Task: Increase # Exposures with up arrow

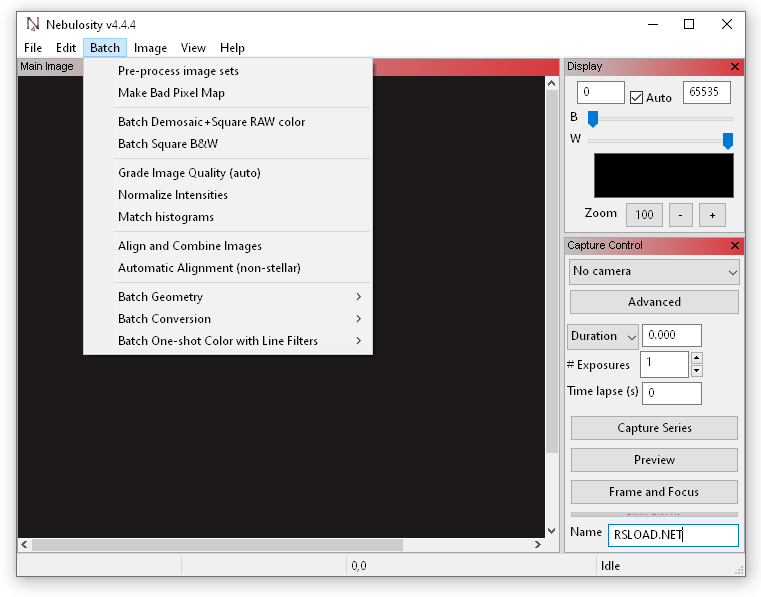Action: point(697,358)
